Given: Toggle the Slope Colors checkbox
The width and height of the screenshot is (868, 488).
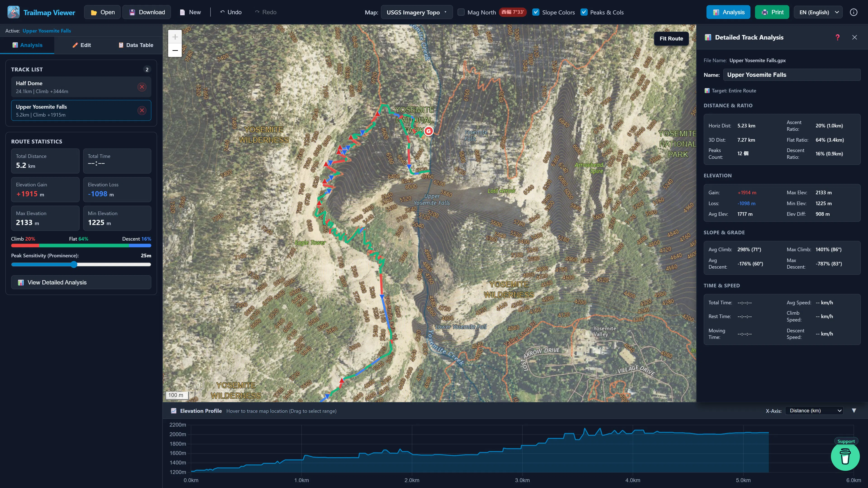Looking at the screenshot, I should pos(535,12).
